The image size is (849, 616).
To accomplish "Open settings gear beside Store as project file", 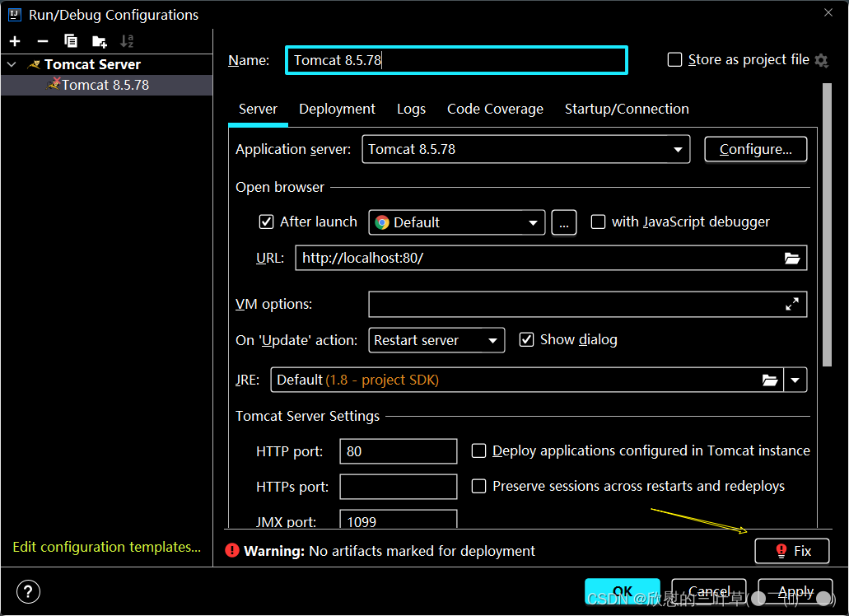I will [x=821, y=60].
